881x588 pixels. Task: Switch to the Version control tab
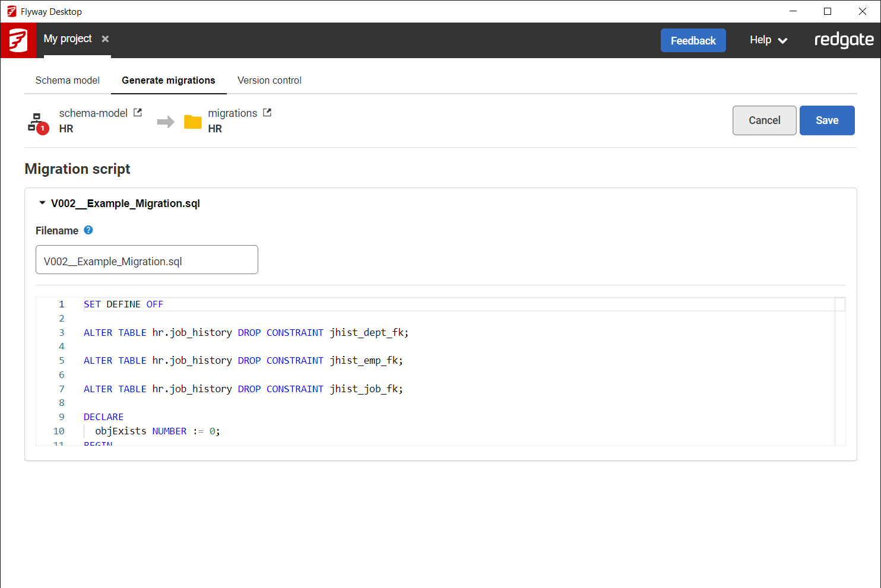pyautogui.click(x=270, y=81)
